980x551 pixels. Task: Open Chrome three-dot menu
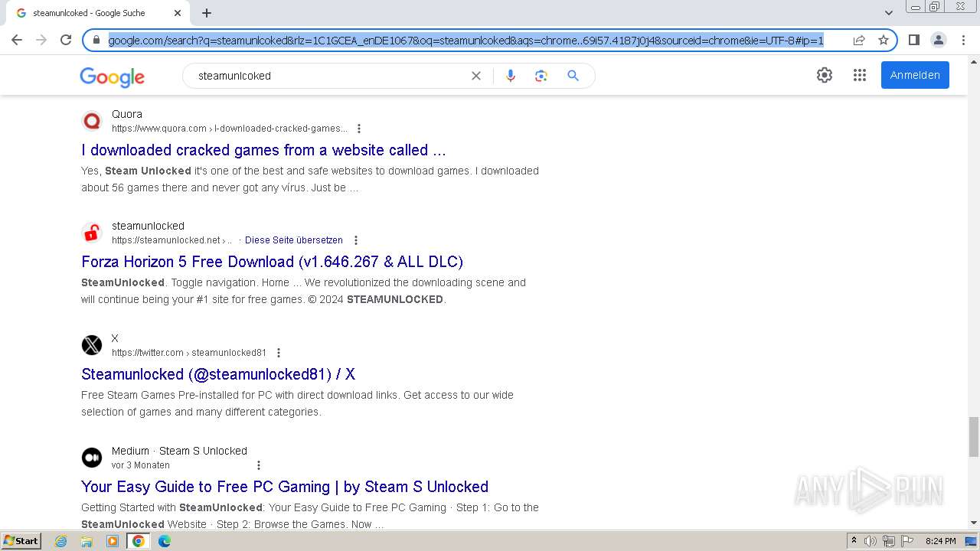tap(963, 40)
